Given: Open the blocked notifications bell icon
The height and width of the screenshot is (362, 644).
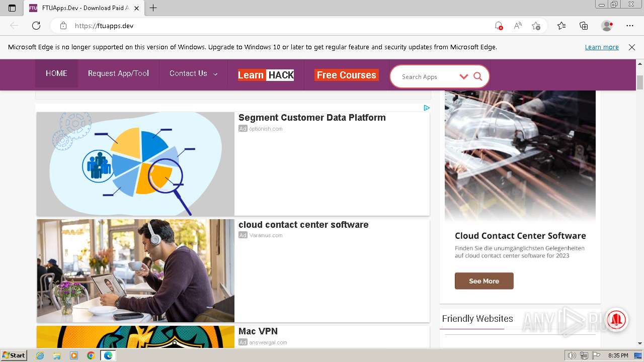Looking at the screenshot, I should tap(499, 26).
